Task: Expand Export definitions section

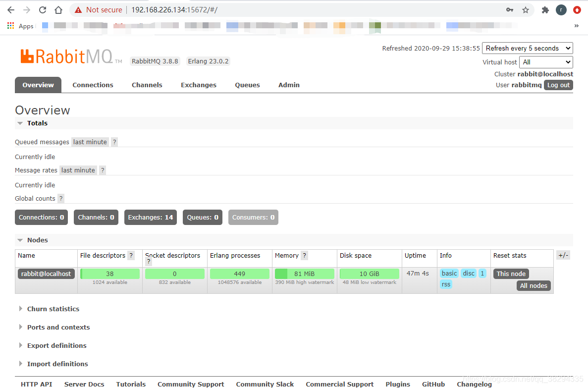Action: (x=53, y=345)
